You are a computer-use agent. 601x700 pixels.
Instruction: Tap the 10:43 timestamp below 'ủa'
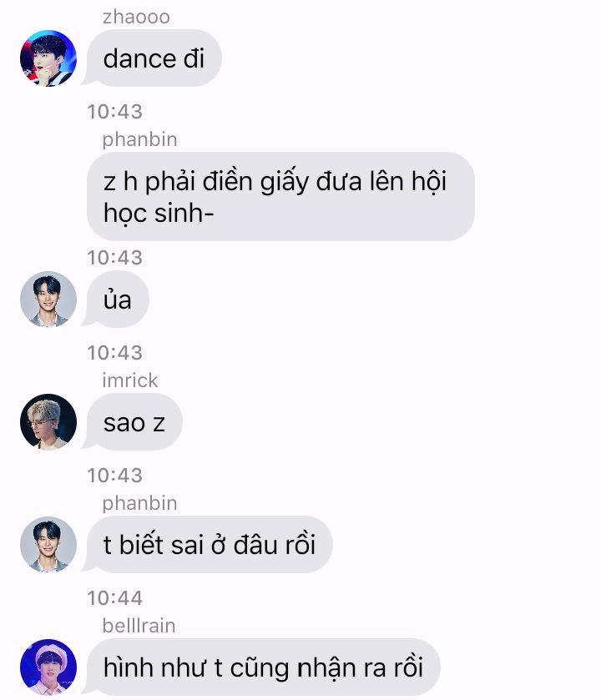pyautogui.click(x=114, y=353)
